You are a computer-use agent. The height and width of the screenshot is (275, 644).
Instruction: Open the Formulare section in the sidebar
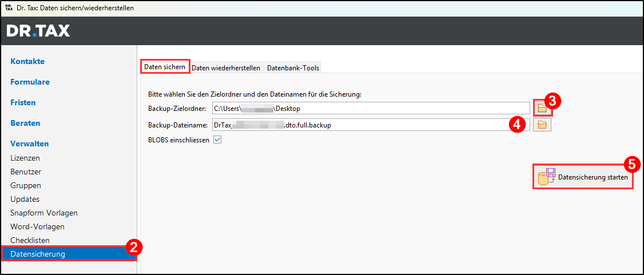pos(30,82)
